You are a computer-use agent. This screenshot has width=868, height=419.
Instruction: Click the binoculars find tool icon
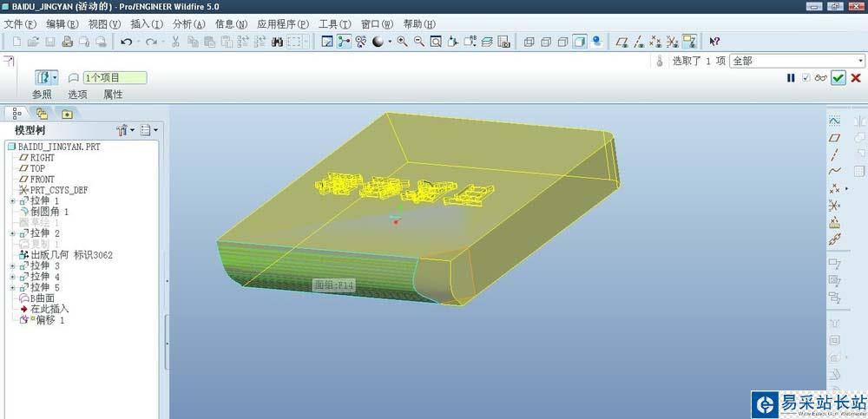point(278,42)
